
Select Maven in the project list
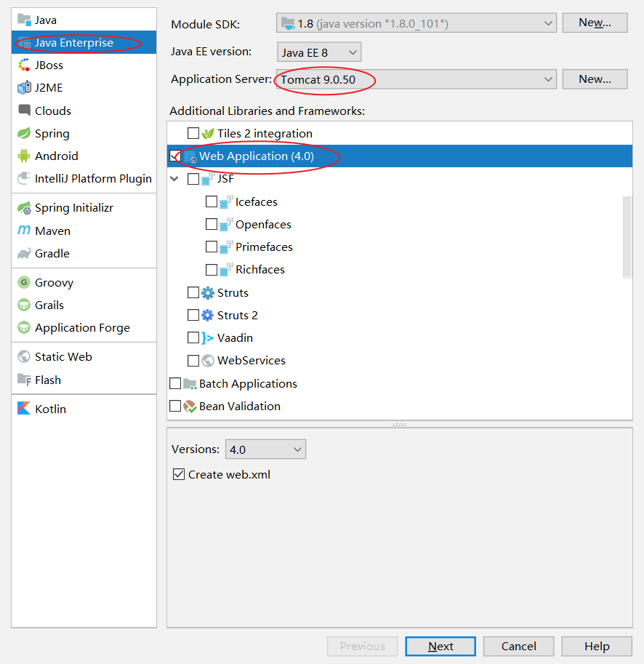pos(84,231)
